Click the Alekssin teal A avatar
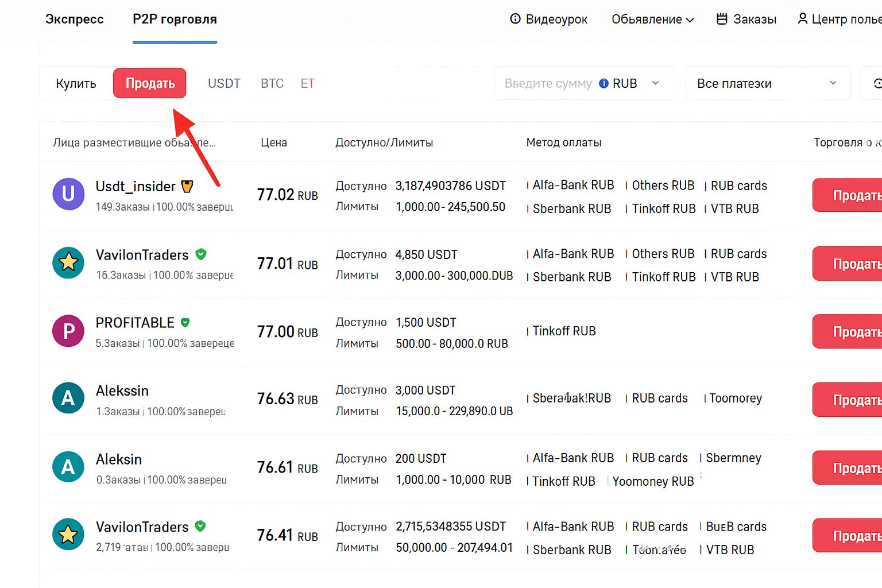 68,398
